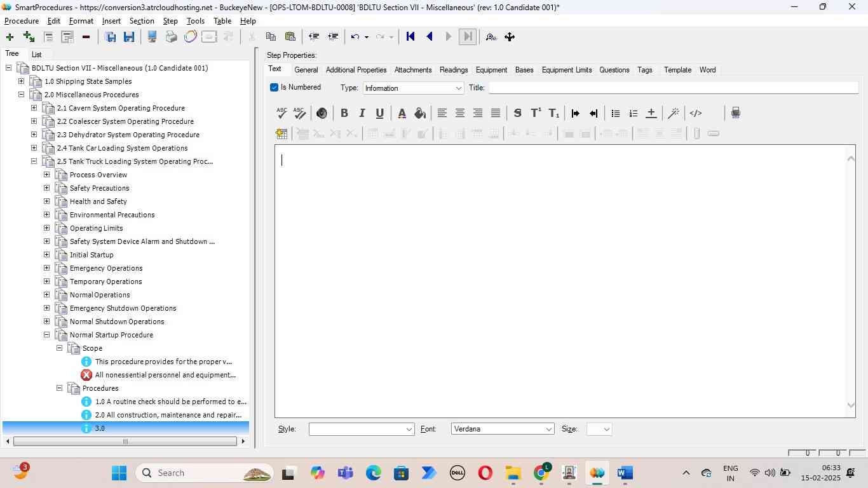This screenshot has height=488, width=868.
Task: Collapse Normal Startup Procedure node
Action: coord(47,335)
